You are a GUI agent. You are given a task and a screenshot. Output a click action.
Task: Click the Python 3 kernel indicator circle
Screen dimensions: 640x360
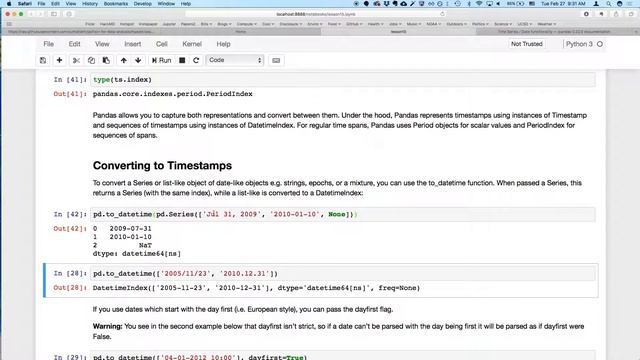click(600, 44)
